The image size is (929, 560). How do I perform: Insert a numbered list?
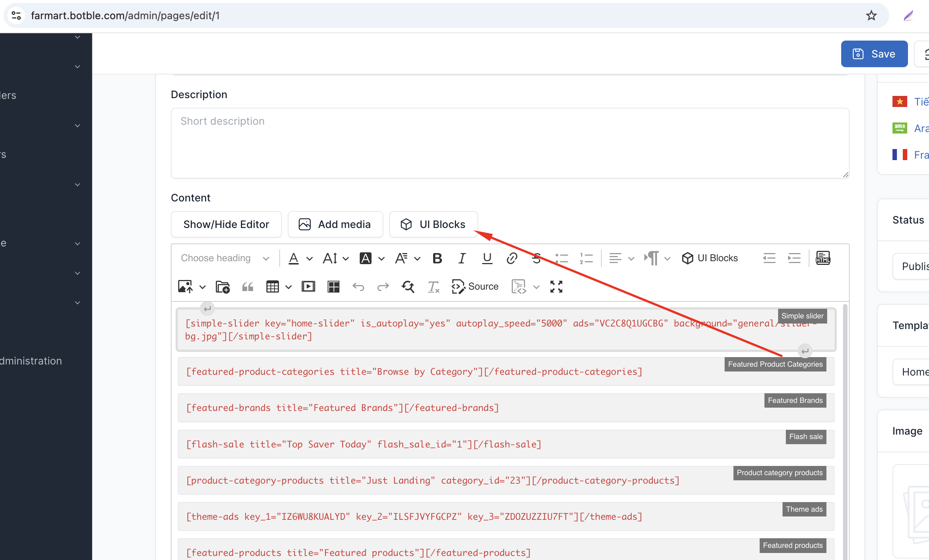tap(587, 258)
